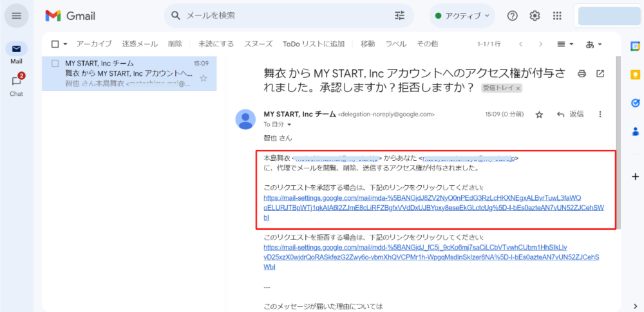Open the split pane mode dropdown
Screen dimensions: 644x312
[565, 44]
